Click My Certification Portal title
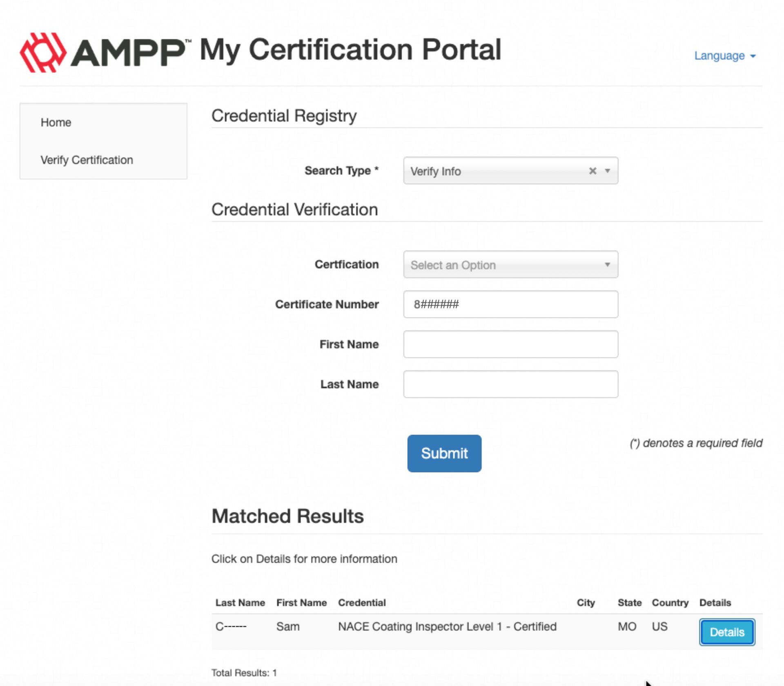This screenshot has height=686, width=784. pyautogui.click(x=350, y=50)
